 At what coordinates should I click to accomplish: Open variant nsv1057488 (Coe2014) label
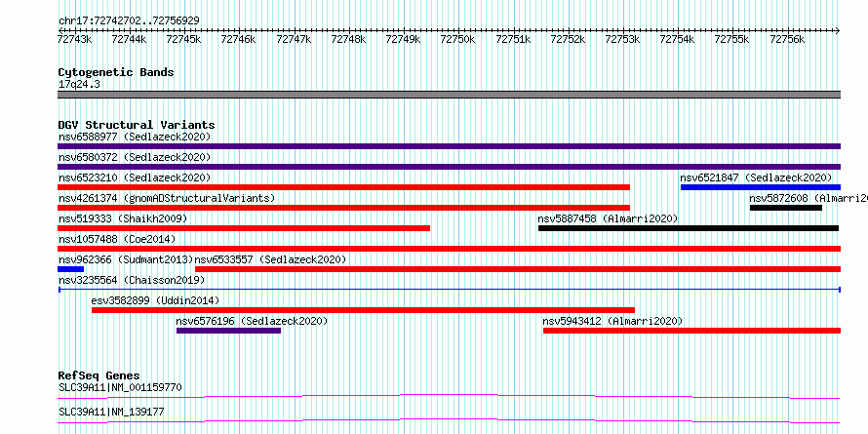(x=117, y=239)
